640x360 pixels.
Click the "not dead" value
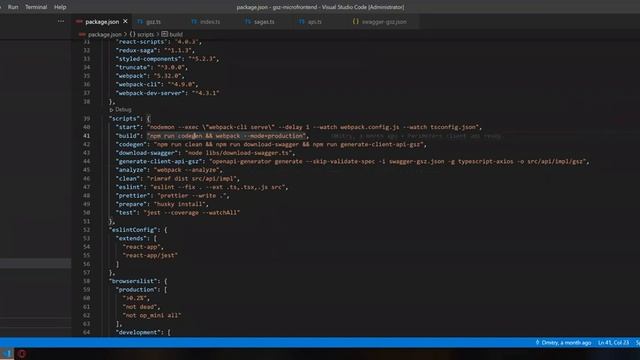[140, 307]
